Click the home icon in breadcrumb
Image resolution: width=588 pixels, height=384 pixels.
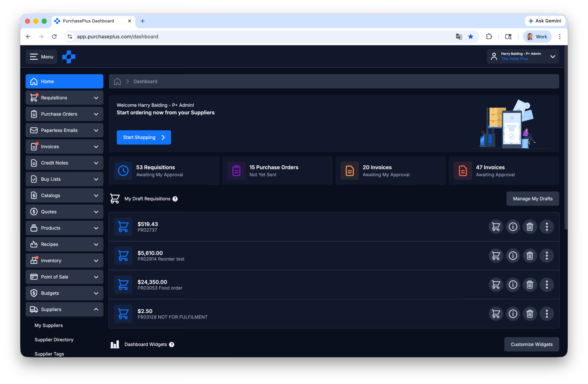(x=117, y=81)
